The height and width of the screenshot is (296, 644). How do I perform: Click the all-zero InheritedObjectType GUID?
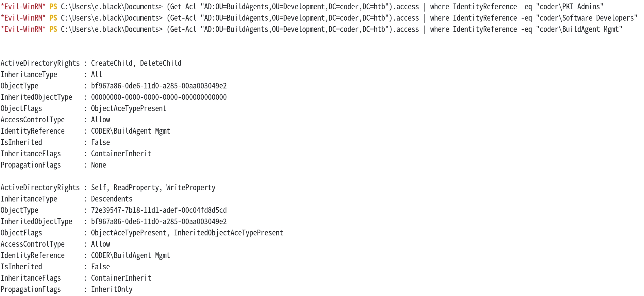point(159,97)
